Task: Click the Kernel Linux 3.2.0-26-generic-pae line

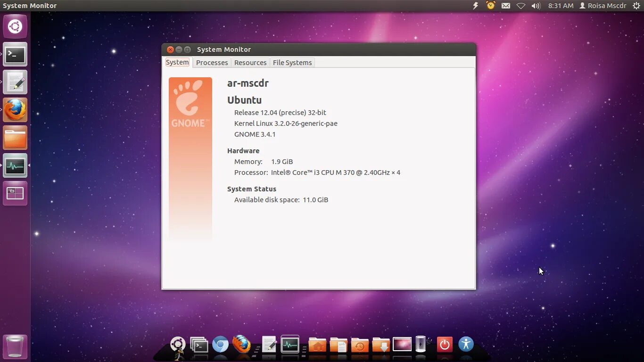Action: pos(286,123)
